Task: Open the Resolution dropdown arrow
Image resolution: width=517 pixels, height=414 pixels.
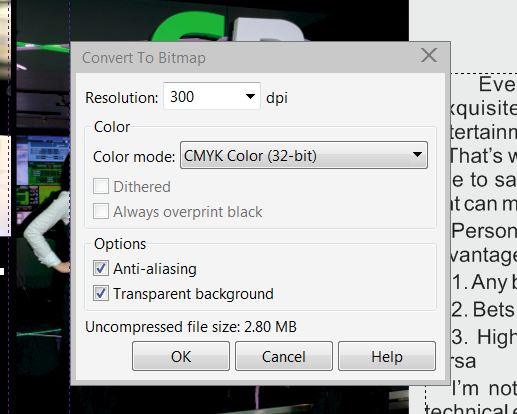Action: point(250,96)
